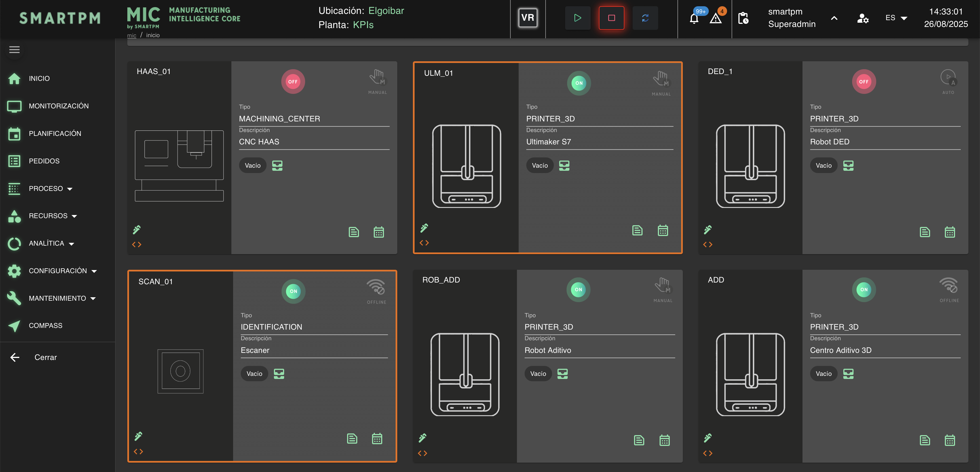
Task: Open document icon on ULM_01 card
Action: (x=637, y=230)
